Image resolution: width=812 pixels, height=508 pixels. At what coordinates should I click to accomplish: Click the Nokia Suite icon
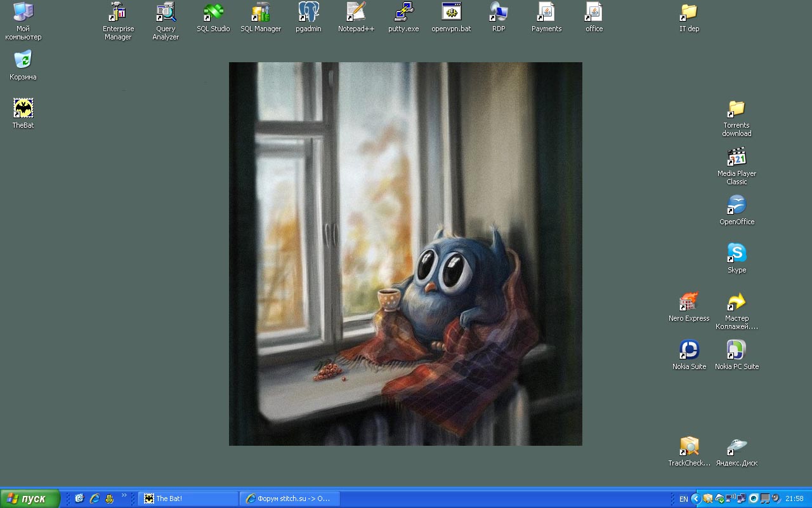689,355
